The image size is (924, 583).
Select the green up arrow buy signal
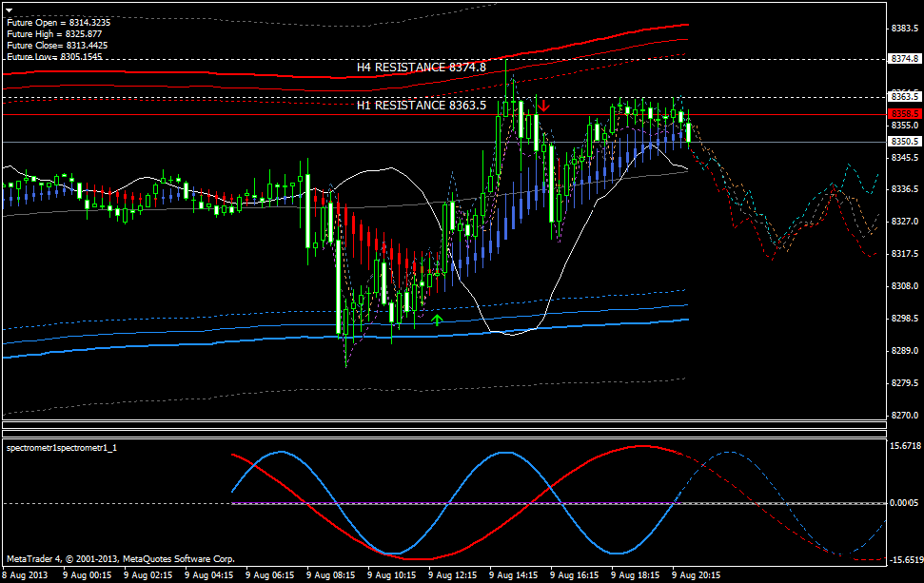coord(437,320)
